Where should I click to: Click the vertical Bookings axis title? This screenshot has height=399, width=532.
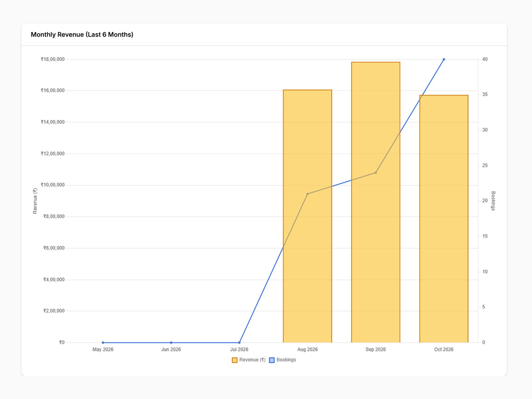point(493,201)
